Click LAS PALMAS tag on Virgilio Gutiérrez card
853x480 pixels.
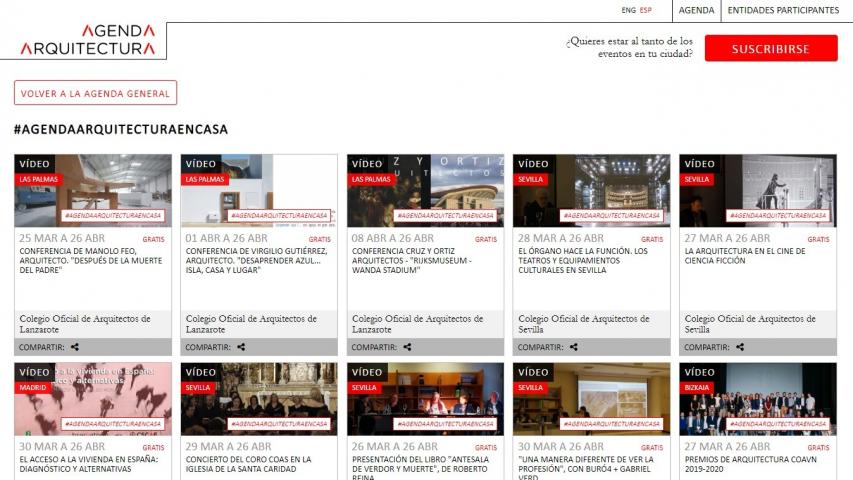(205, 179)
